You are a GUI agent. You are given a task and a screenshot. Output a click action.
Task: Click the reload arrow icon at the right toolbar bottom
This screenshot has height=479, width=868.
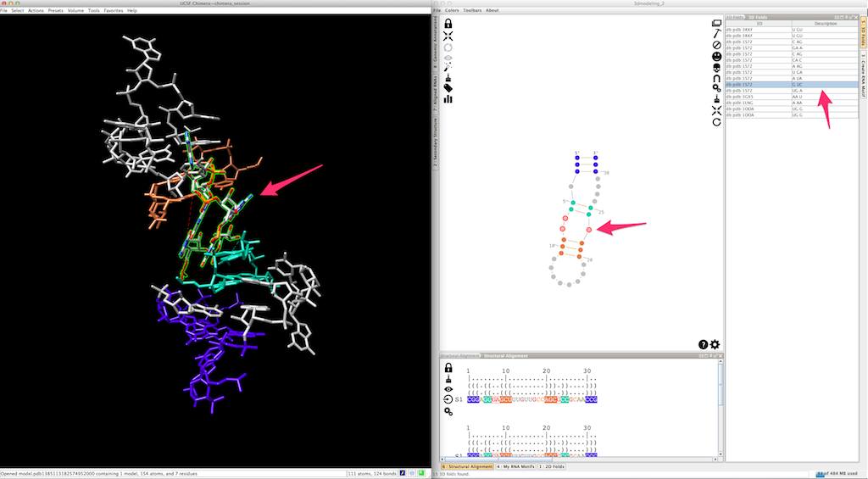[716, 122]
